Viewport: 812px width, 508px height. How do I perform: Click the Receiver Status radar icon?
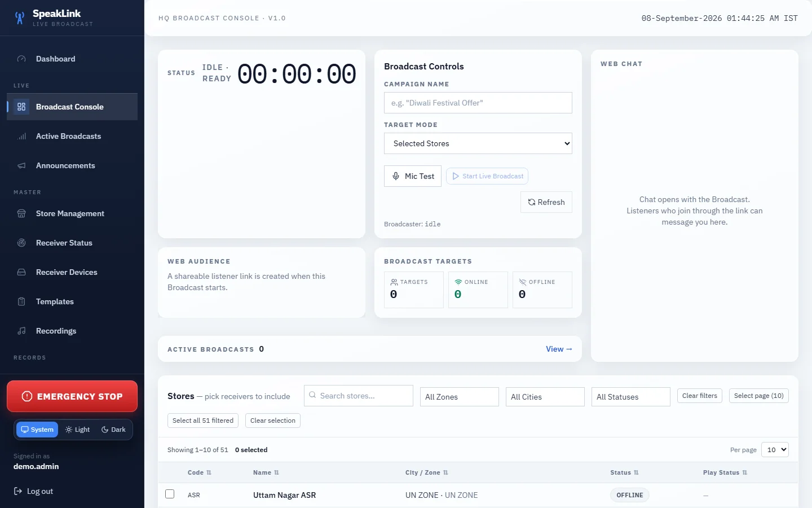tap(21, 243)
